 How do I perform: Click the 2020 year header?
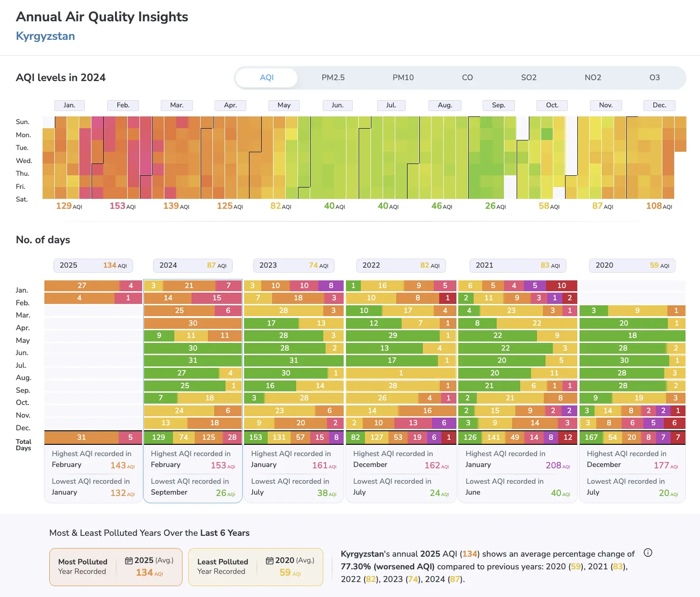tap(632, 265)
